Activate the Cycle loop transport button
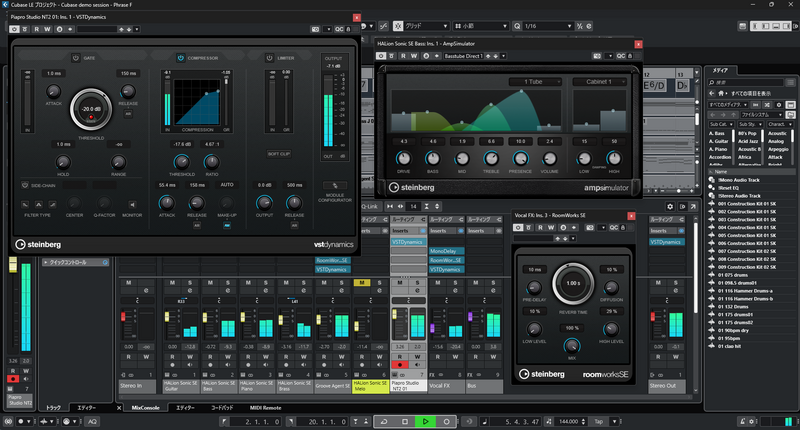This screenshot has width=800, height=430. pos(384,422)
